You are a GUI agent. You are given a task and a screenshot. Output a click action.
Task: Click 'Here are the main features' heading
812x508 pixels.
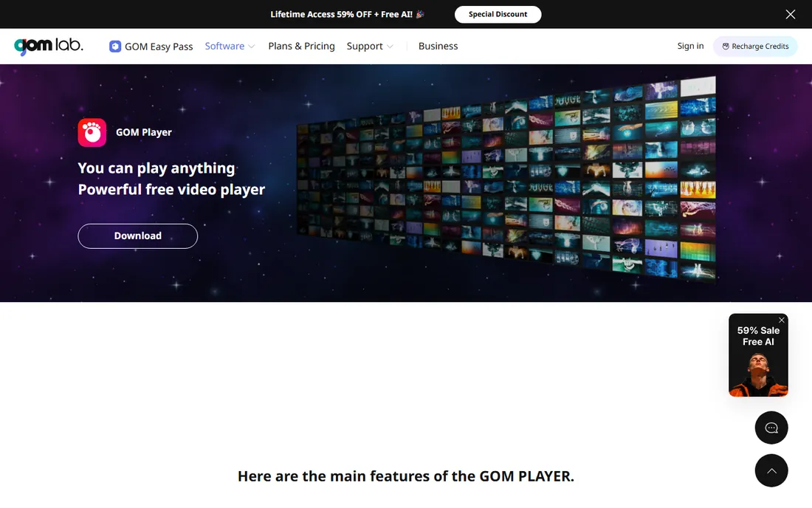coord(405,476)
